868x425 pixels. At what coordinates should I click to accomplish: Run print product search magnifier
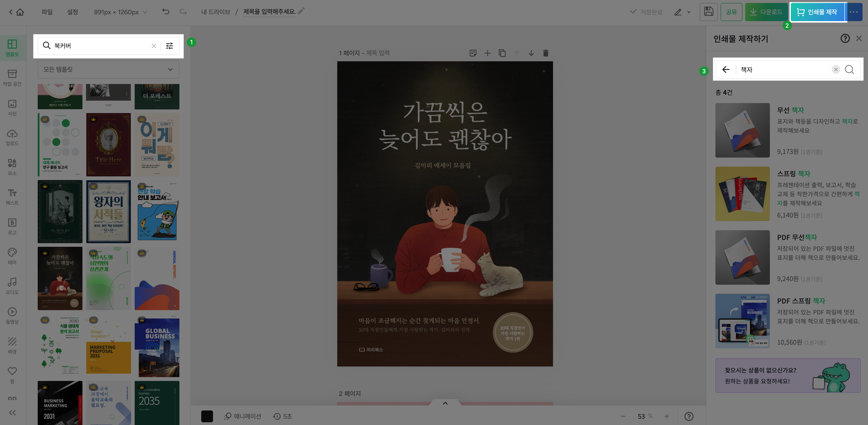(x=849, y=69)
